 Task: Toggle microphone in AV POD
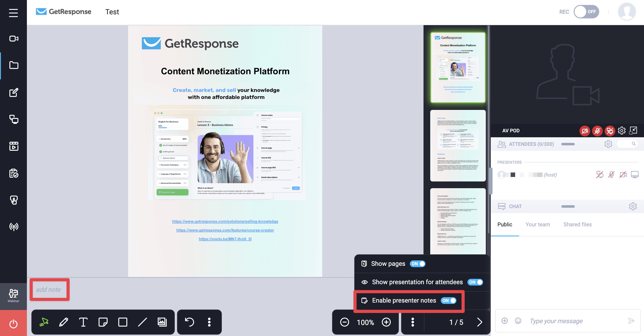[597, 131]
